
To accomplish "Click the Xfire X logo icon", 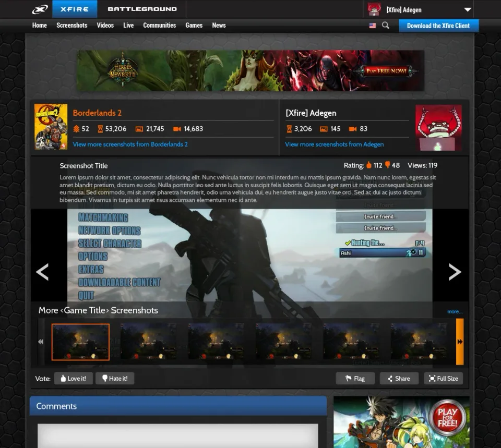I will click(40, 9).
